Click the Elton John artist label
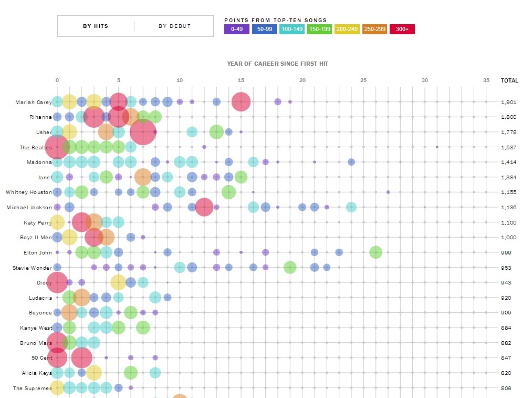 coord(38,253)
